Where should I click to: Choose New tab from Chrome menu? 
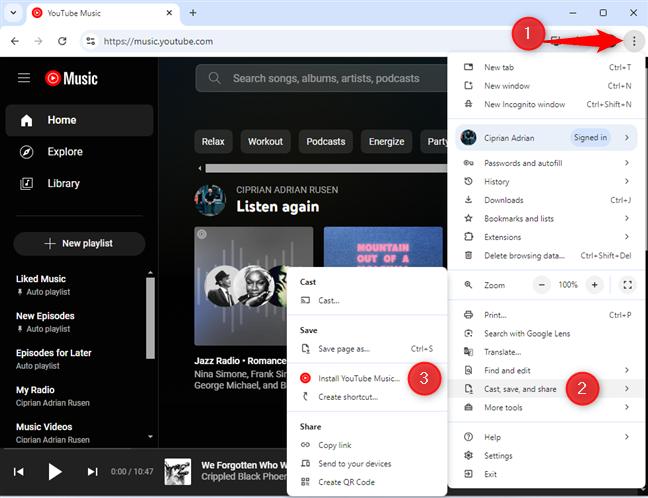coord(546,67)
